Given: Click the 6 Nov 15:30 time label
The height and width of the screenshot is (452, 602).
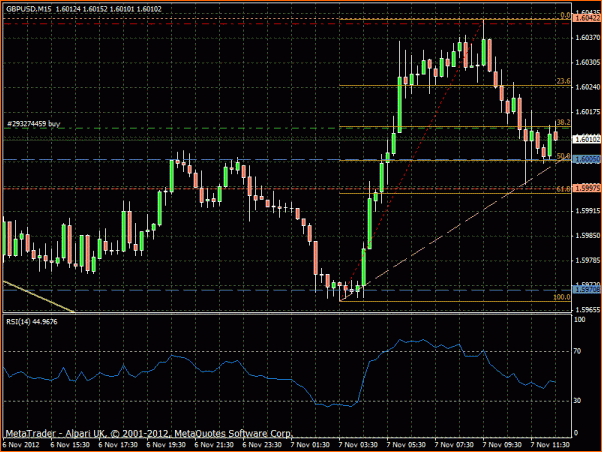Looking at the screenshot, I should pyautogui.click(x=70, y=445).
